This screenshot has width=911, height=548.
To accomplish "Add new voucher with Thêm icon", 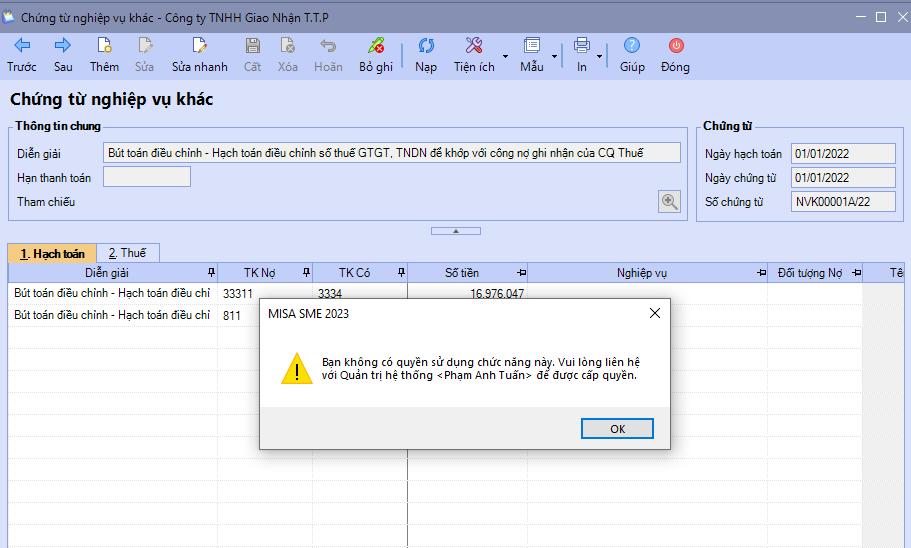I will (105, 45).
